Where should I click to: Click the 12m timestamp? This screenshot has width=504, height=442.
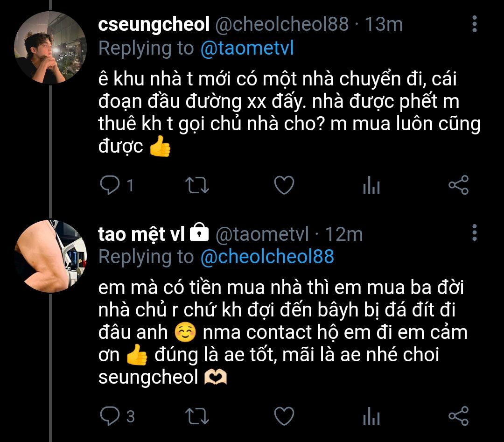click(x=343, y=233)
